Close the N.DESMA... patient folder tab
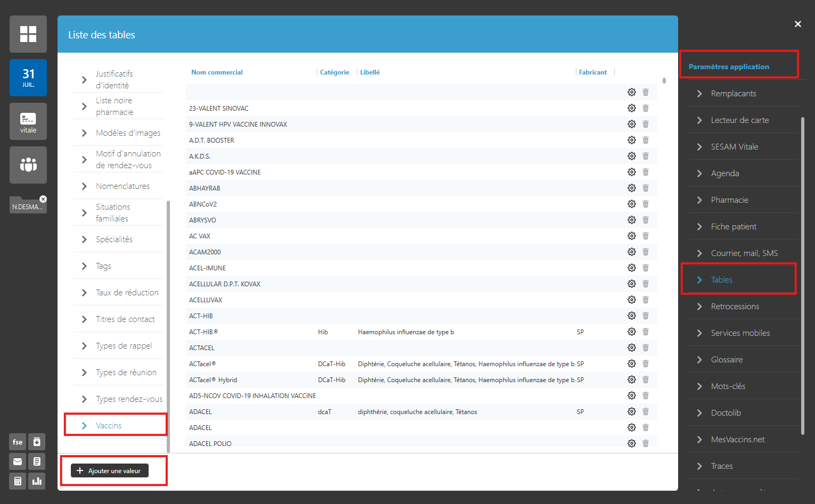Image resolution: width=815 pixels, height=504 pixels. click(43, 199)
